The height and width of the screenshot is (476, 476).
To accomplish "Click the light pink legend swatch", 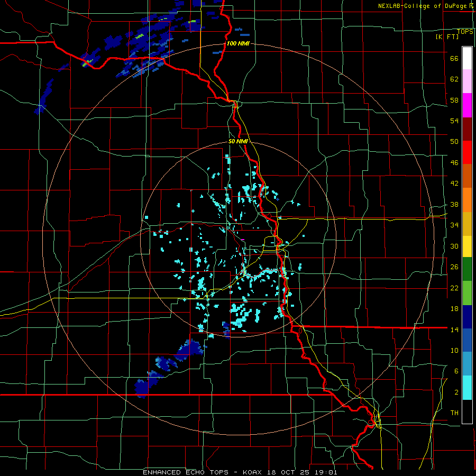I will point(467,81).
